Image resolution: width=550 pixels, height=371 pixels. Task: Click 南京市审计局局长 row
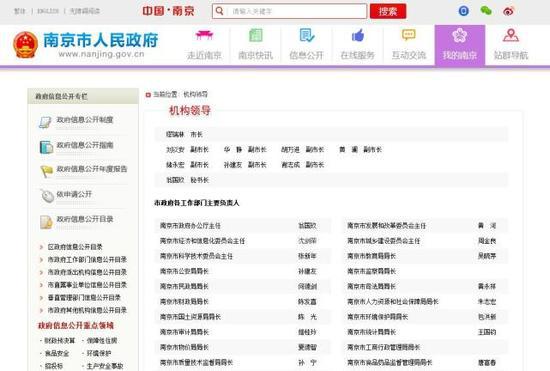243,332
